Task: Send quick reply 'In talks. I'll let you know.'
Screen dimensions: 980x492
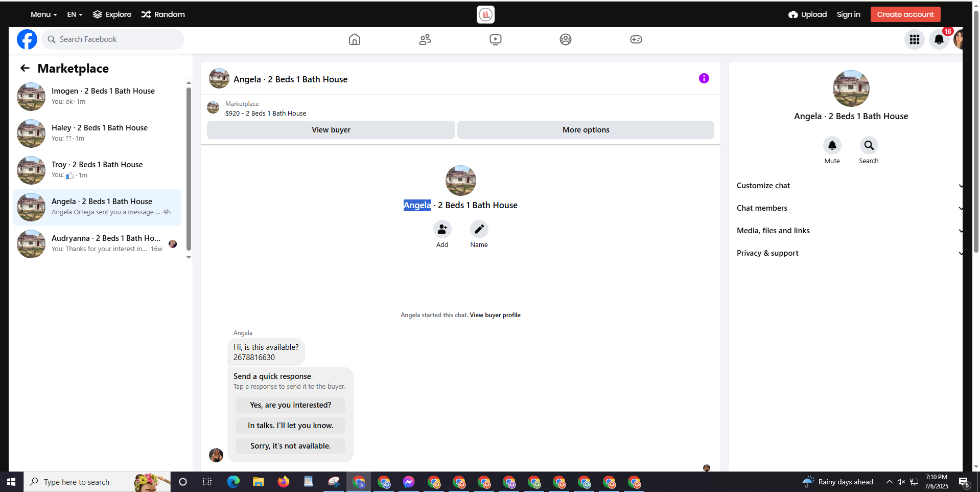Action: tap(290, 426)
